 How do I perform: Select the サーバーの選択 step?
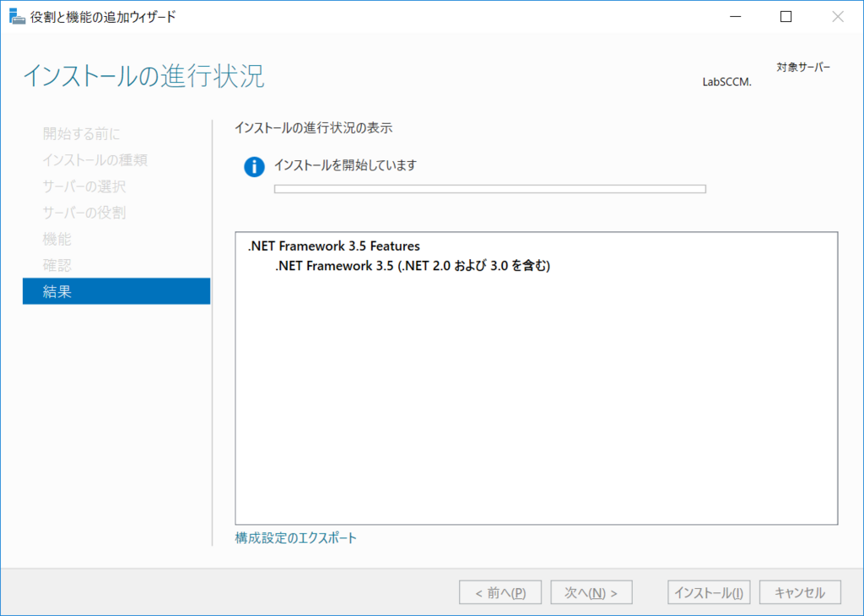84,186
